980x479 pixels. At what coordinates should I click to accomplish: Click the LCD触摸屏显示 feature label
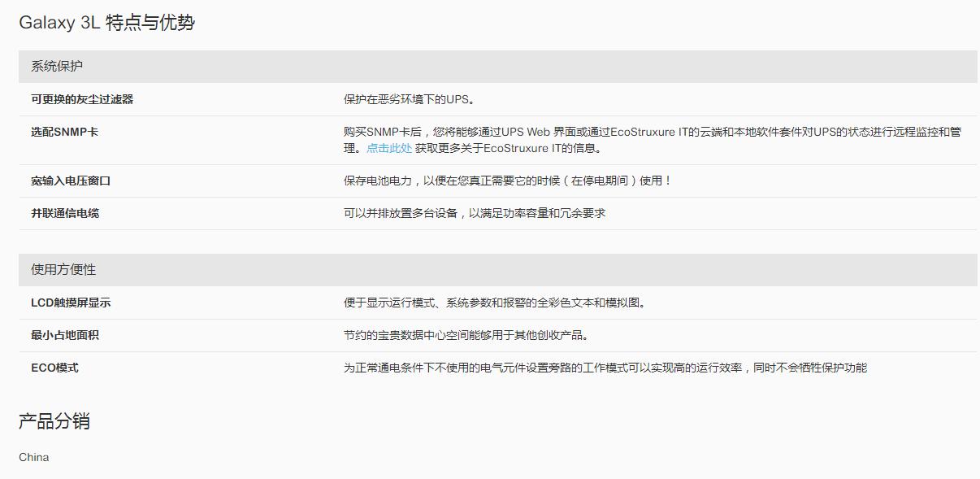(x=71, y=303)
